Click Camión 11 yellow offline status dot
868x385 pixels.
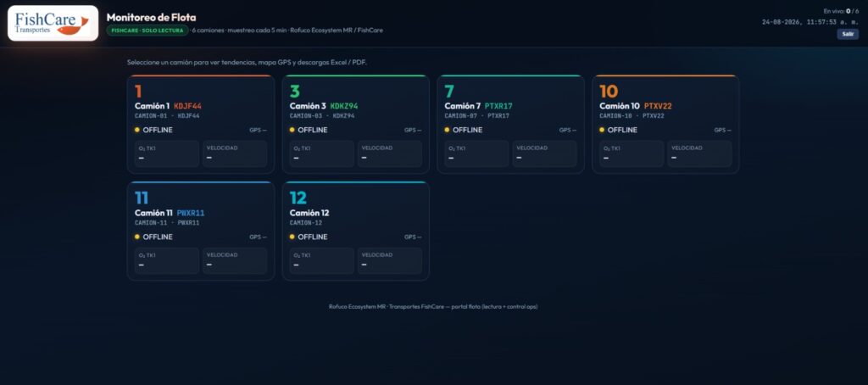[x=137, y=237]
